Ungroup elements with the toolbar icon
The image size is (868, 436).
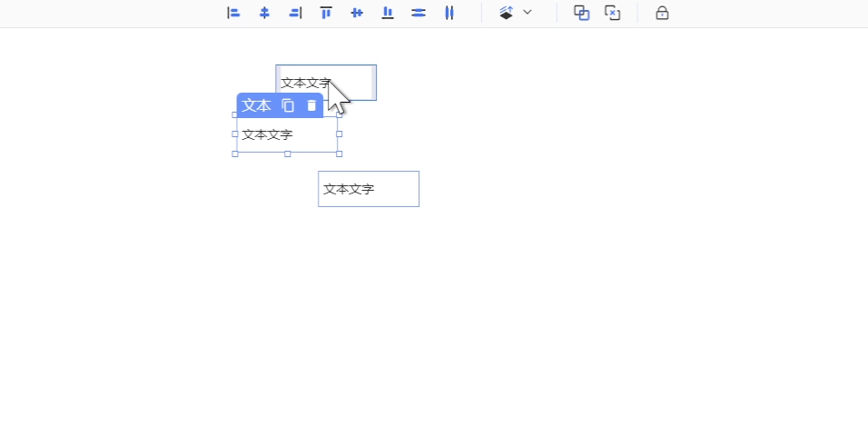click(613, 13)
